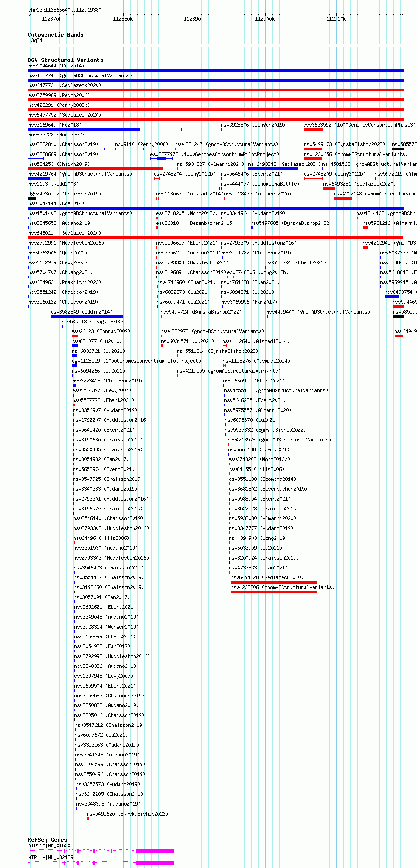The image size is (417, 868).
Task: Open nsv1047144 (Coe2014) variant label
Action: tap(56, 203)
